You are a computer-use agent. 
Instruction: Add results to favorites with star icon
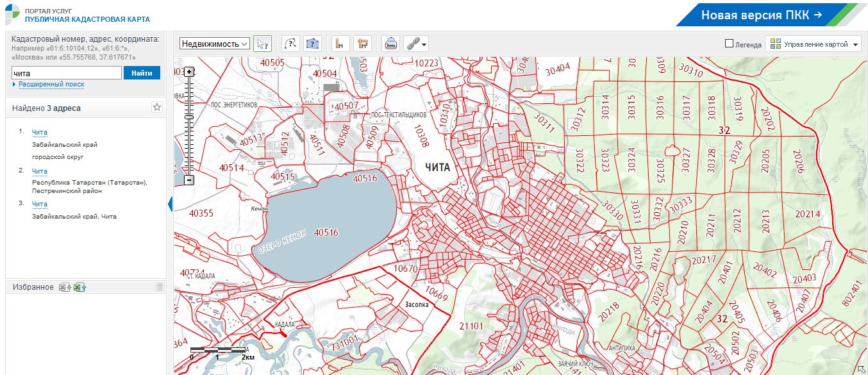coord(157,108)
